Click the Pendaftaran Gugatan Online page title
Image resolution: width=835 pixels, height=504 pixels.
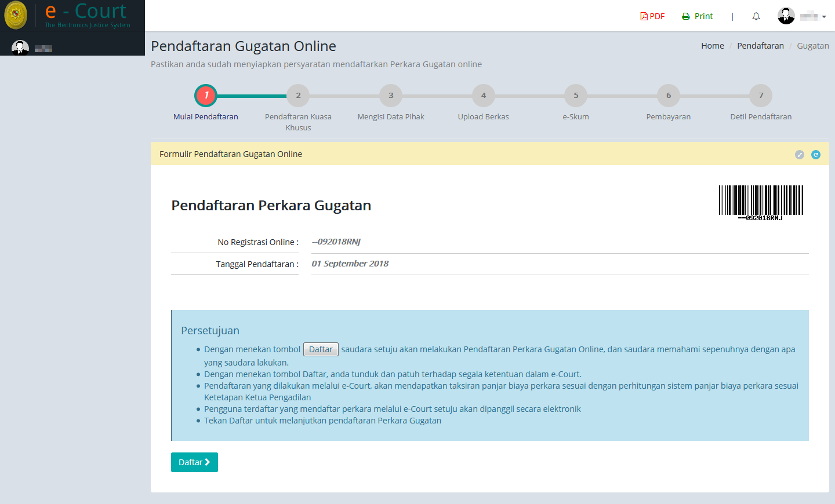pyautogui.click(x=244, y=46)
